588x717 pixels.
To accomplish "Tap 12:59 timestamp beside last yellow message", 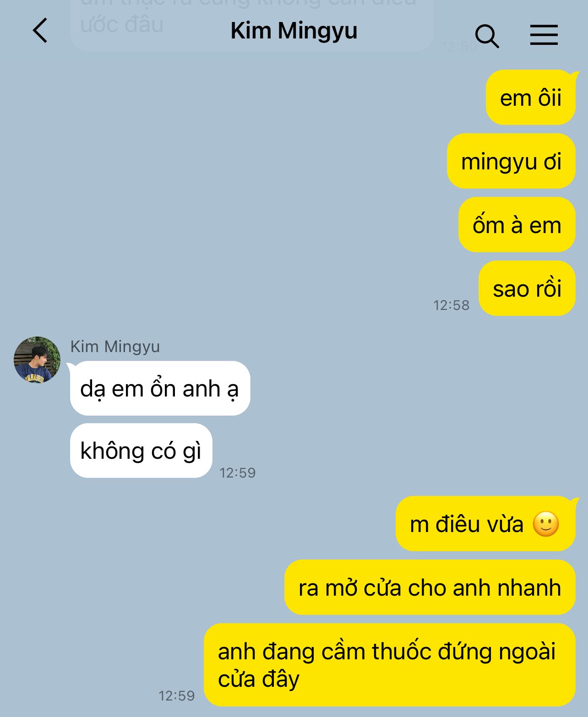I will pos(177,696).
